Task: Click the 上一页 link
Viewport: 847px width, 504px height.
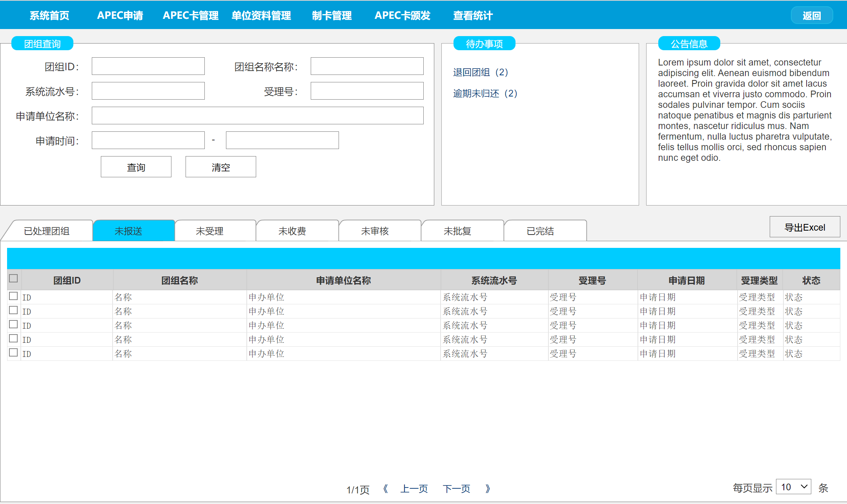Action: coord(414,489)
